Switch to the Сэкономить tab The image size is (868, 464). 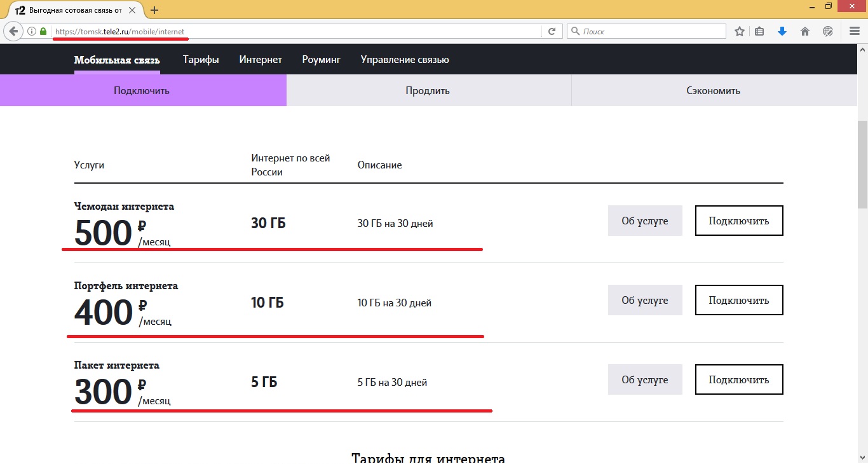tap(713, 90)
